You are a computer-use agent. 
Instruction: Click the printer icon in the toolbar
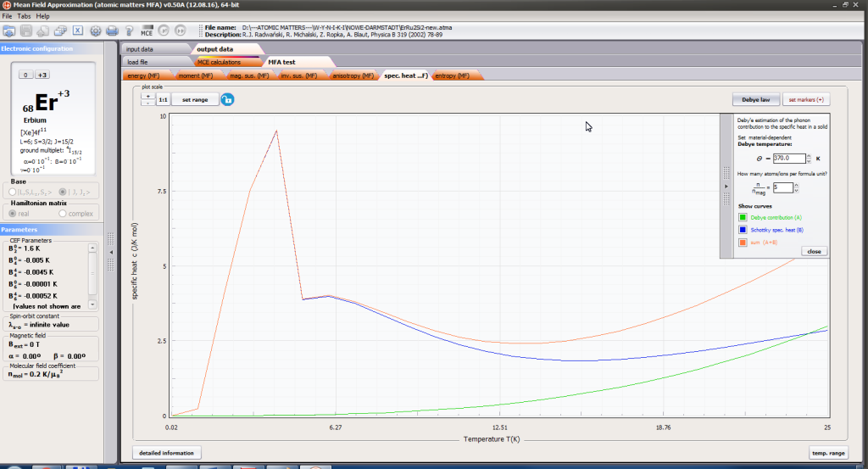(x=111, y=31)
